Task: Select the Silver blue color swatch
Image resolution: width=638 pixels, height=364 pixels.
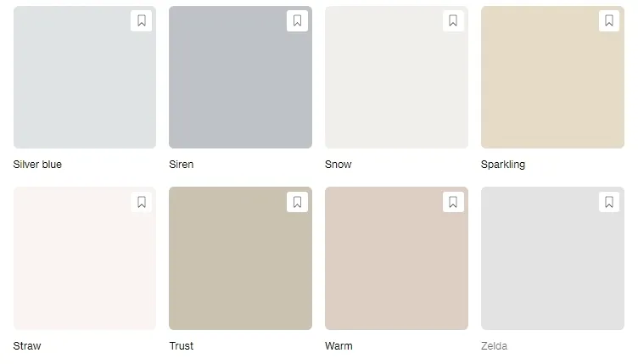Action: click(x=85, y=77)
